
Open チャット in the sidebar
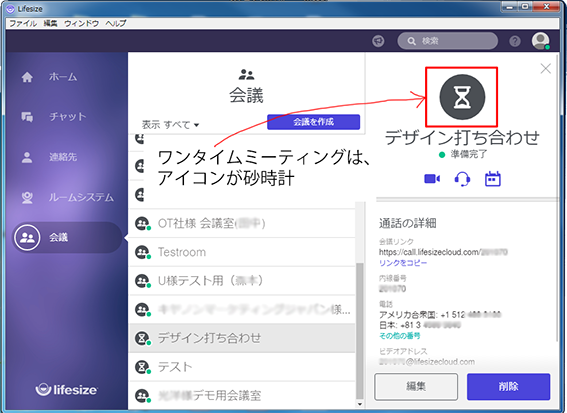[54, 116]
